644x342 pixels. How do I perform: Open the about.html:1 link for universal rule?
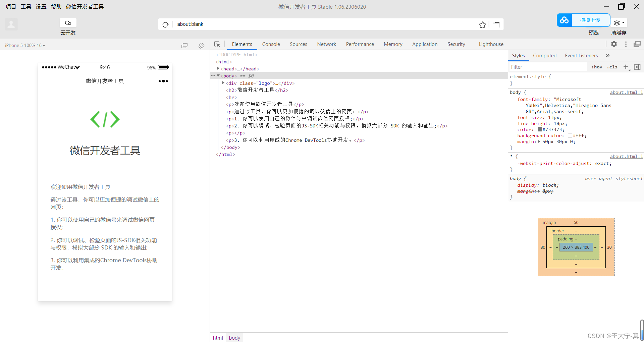tap(626, 157)
